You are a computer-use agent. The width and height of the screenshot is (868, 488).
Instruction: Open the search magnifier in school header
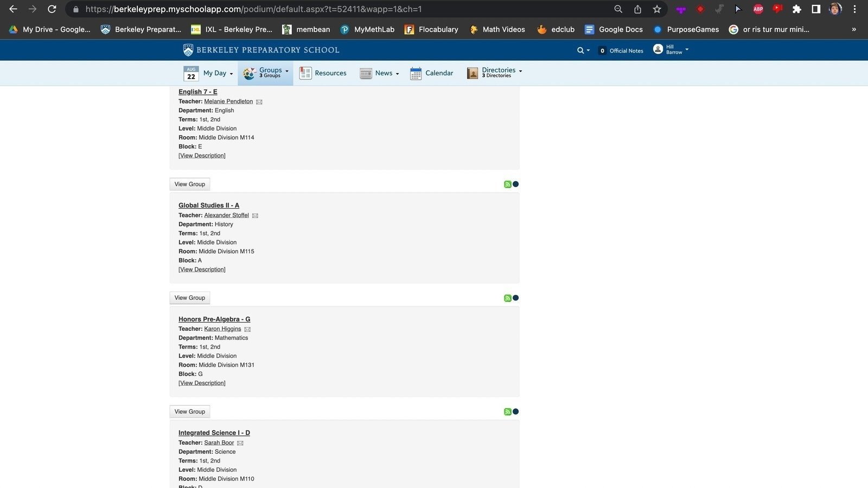pos(580,50)
